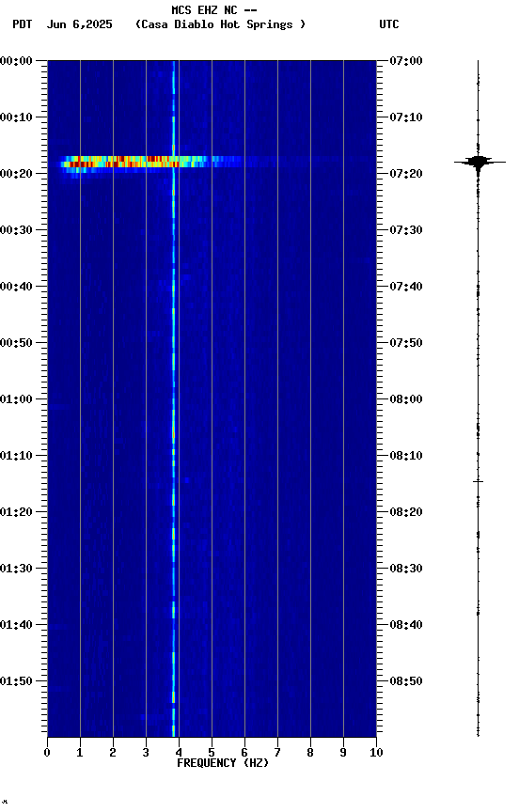Click the frequency axis tick label 6
Screen dimensions: 519x812
point(244,753)
